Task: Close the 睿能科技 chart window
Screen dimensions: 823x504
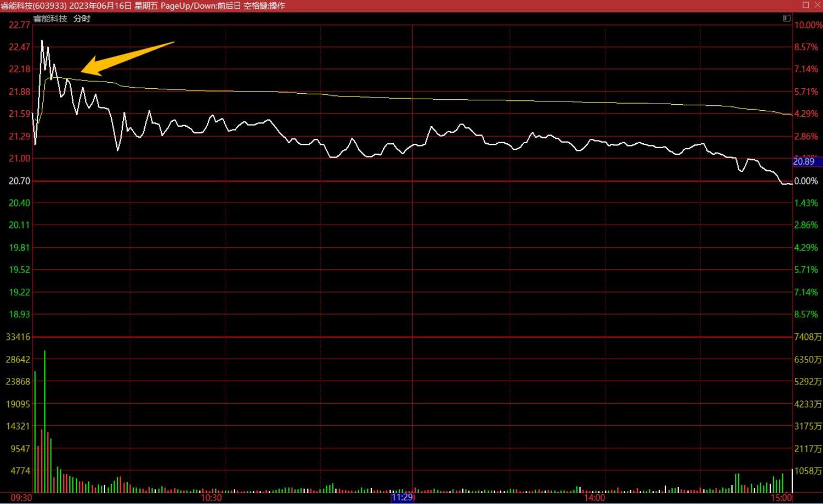Action: (x=817, y=5)
